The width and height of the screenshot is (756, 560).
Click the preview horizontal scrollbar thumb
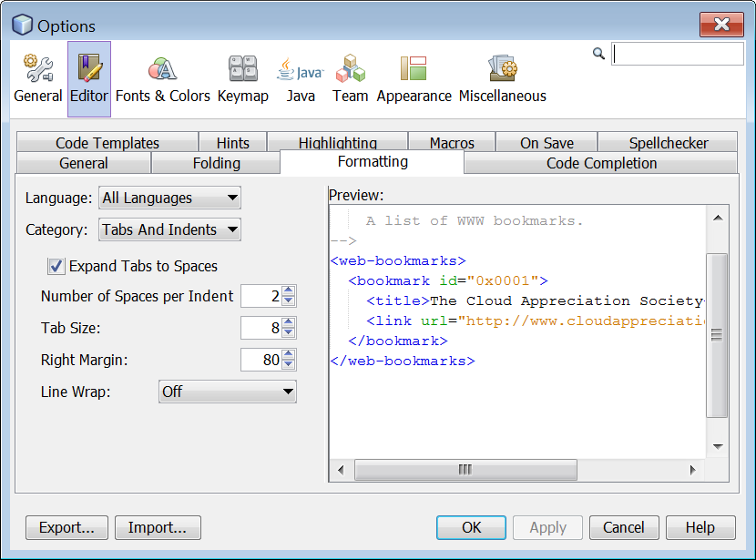(x=465, y=470)
